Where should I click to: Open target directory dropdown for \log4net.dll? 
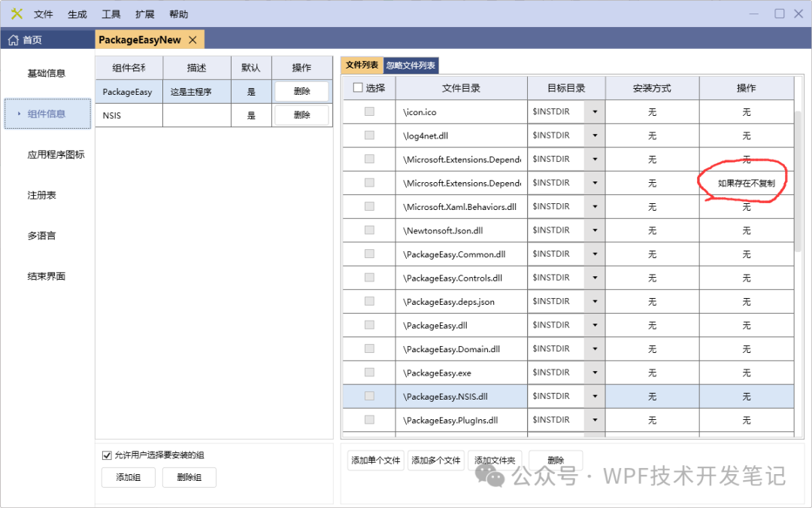pos(595,135)
